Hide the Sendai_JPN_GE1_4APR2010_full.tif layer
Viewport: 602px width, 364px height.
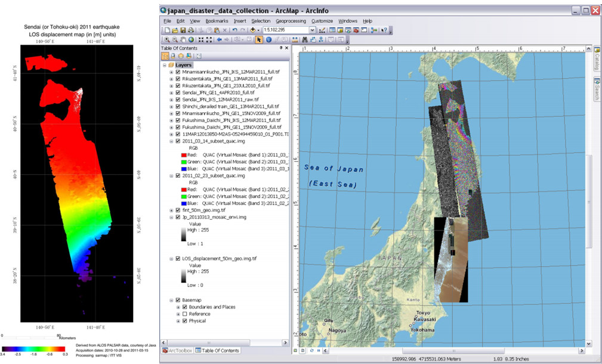[178, 92]
